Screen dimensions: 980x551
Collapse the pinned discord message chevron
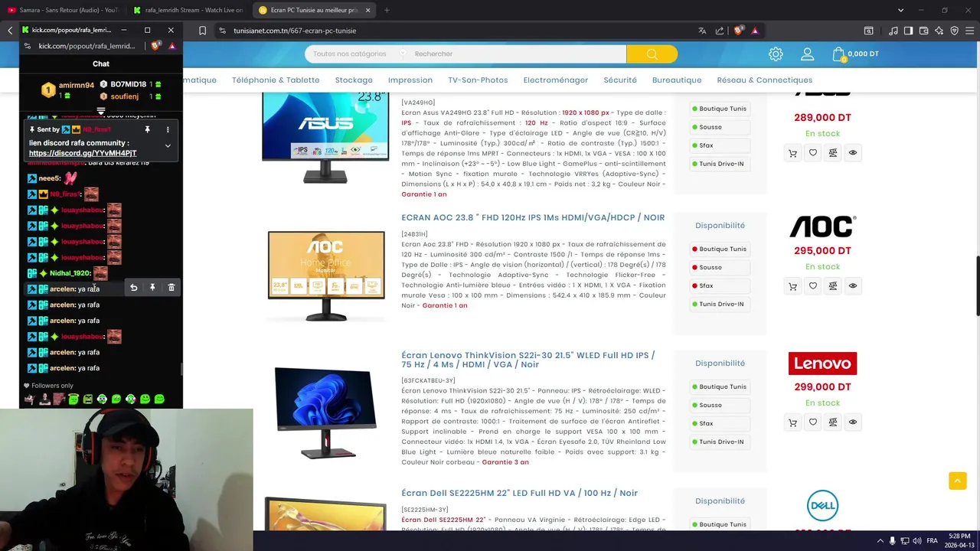(168, 146)
